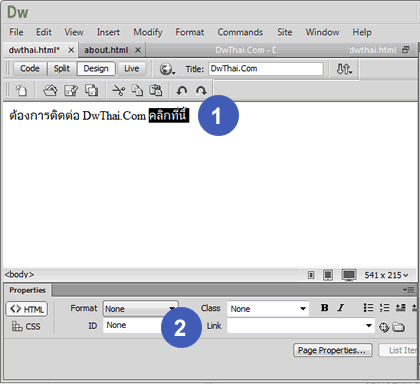Switch to Code view
This screenshot has height=384, width=420.
click(30, 69)
